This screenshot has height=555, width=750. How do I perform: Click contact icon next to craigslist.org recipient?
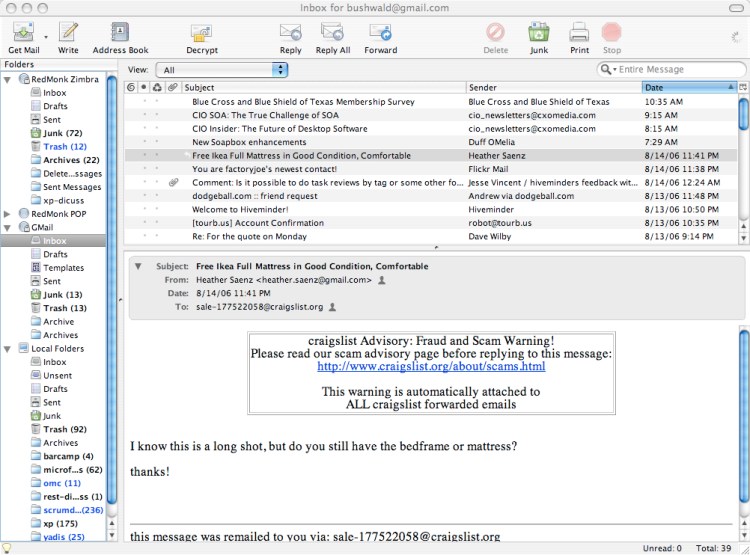click(332, 307)
